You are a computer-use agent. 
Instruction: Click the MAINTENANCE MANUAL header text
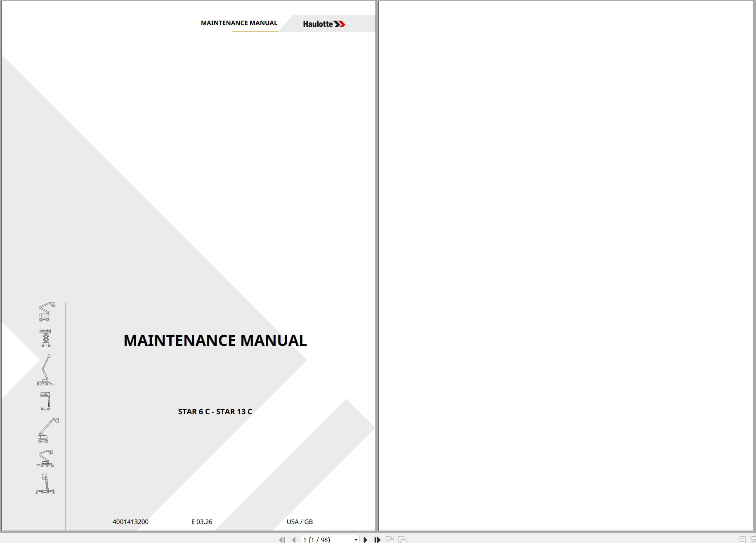click(x=239, y=23)
